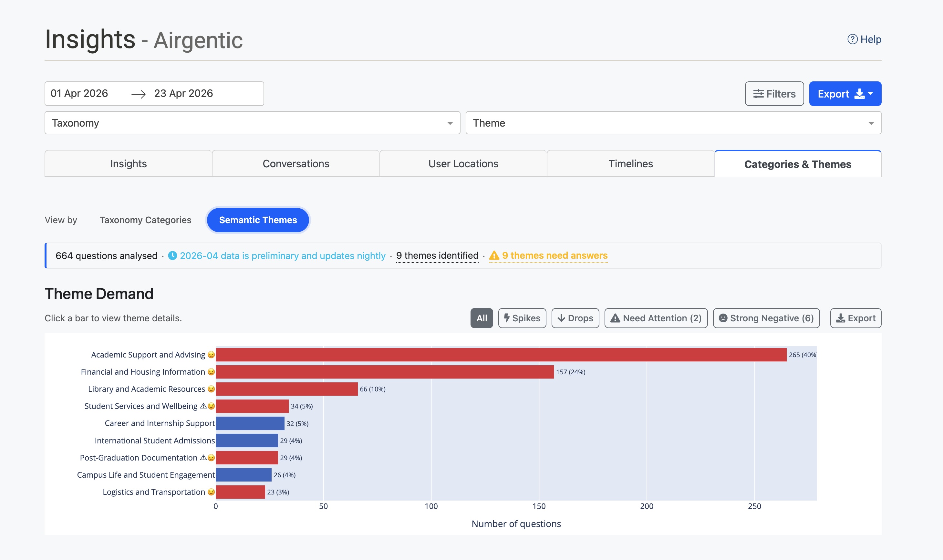943x560 pixels.
Task: Switch view to Taxonomy Categories
Action: point(145,220)
